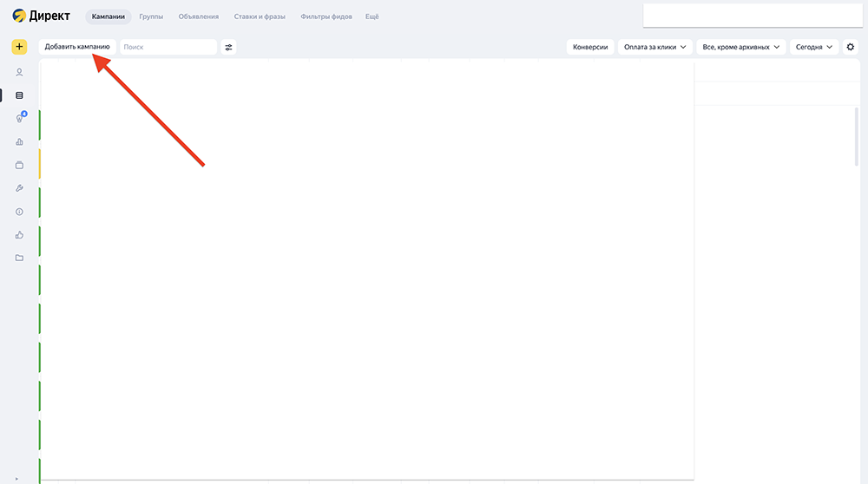The height and width of the screenshot is (484, 868).
Task: Open the Сегодня date range dropdown
Action: pos(814,47)
